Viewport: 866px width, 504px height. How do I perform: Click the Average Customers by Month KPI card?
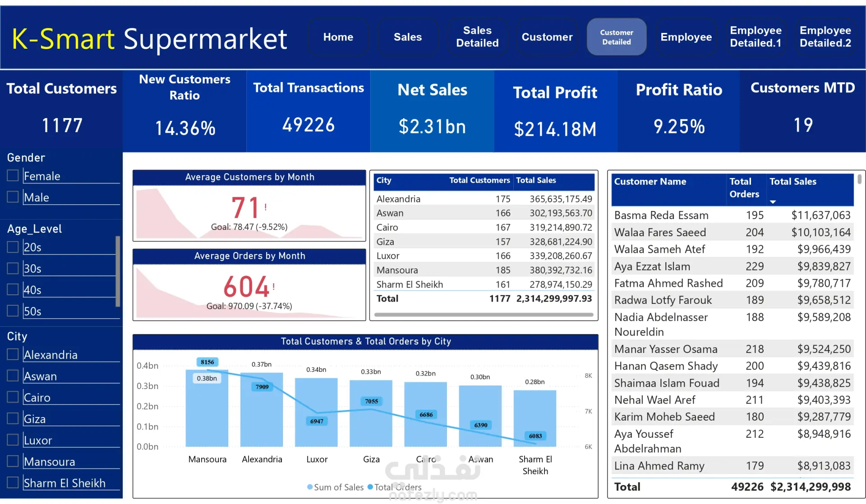tap(249, 211)
